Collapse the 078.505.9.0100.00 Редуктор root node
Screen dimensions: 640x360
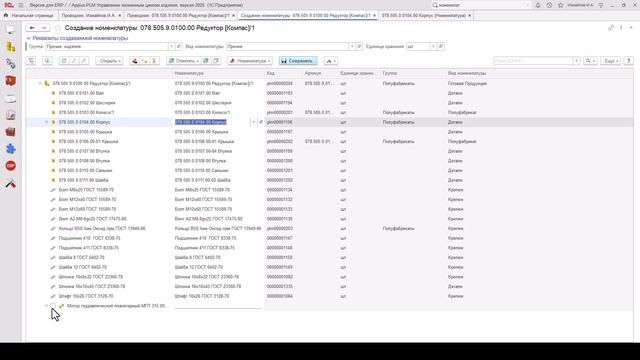(40, 83)
